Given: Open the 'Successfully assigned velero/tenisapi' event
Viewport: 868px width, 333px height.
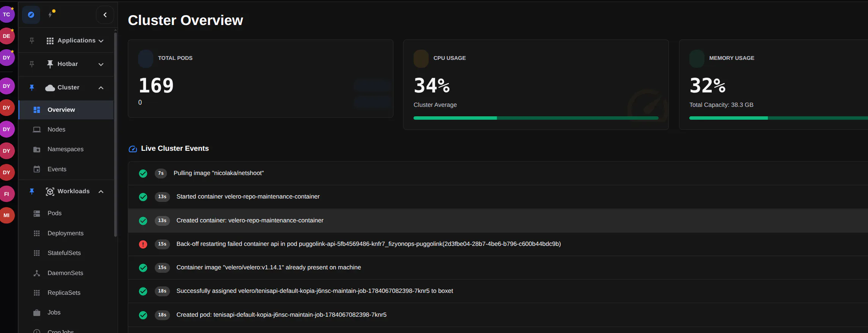Looking at the screenshot, I should (498, 291).
